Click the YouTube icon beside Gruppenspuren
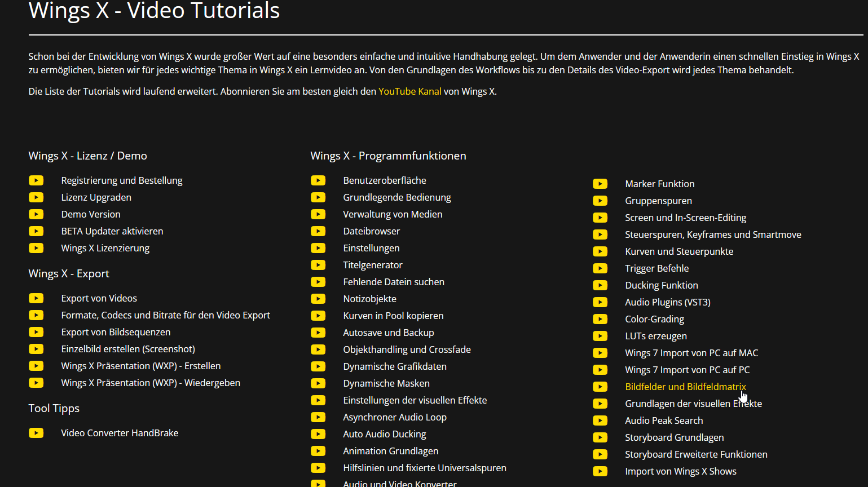The image size is (868, 487). 600,201
